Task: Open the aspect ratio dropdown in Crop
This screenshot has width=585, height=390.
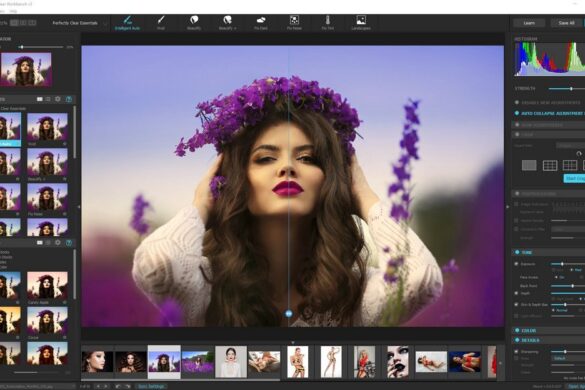Action: click(570, 146)
